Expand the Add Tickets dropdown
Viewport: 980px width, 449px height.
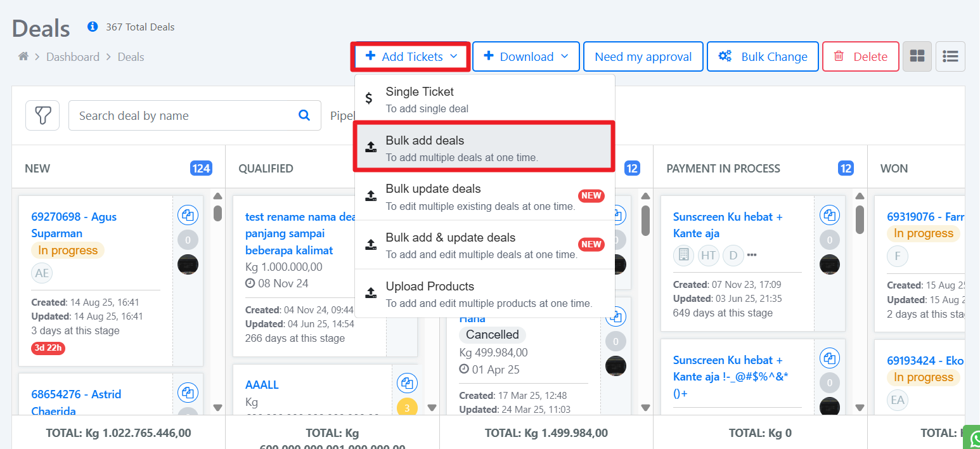point(411,56)
